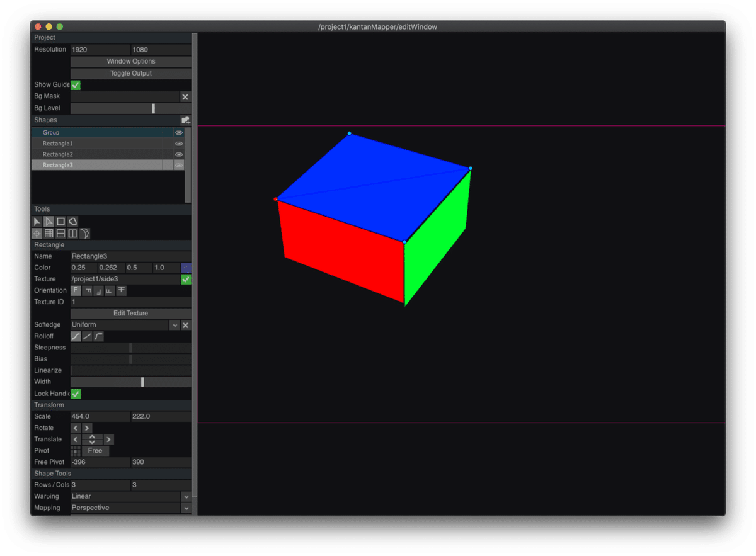Click the Bias slider

(x=130, y=359)
